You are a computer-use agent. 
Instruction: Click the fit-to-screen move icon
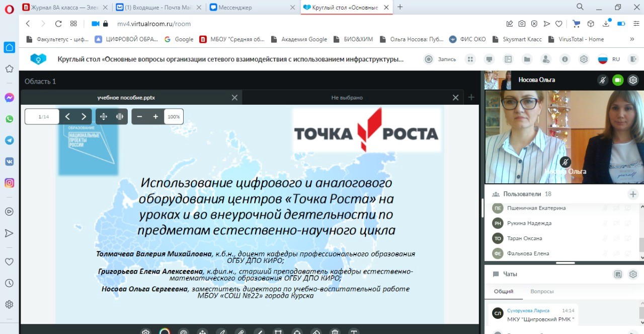click(x=104, y=116)
